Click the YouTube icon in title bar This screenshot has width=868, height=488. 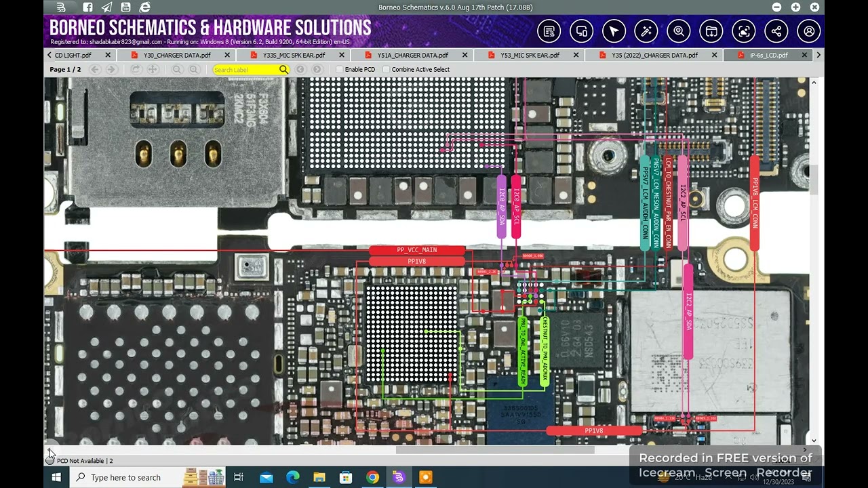(125, 7)
